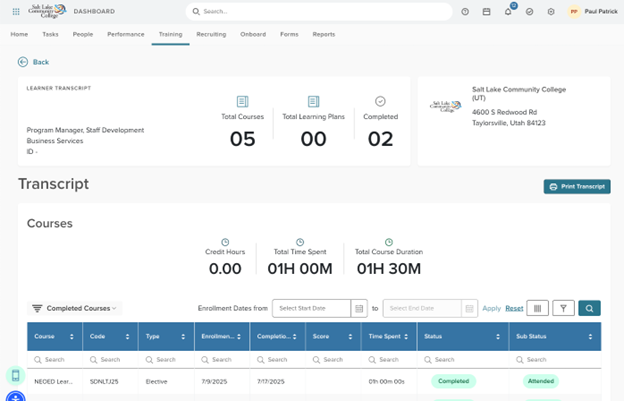This screenshot has width=624, height=401.
Task: Sort by the Course column arrows
Action: pos(72,337)
